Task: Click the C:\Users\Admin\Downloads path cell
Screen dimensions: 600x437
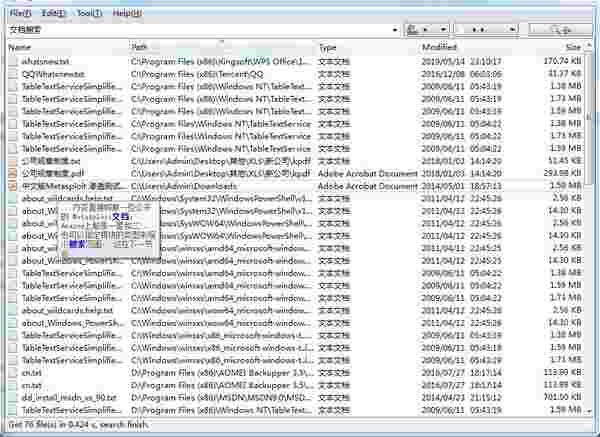Action: 184,186
